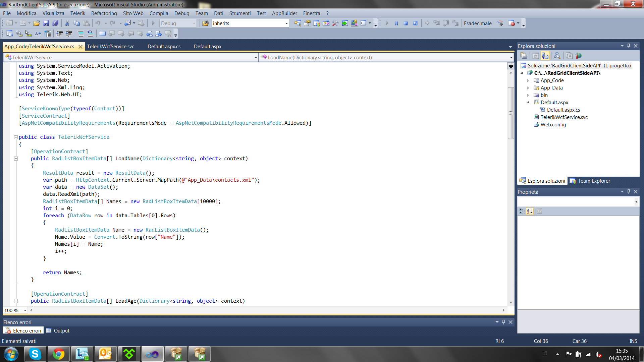Collapse the LoadName method outline
644x362 pixels.
16,159
